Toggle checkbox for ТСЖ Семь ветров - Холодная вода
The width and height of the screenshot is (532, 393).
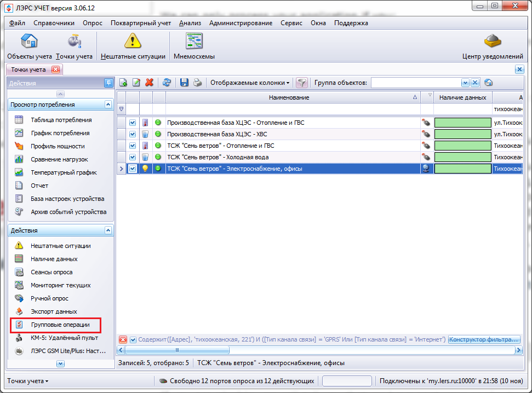click(x=133, y=157)
